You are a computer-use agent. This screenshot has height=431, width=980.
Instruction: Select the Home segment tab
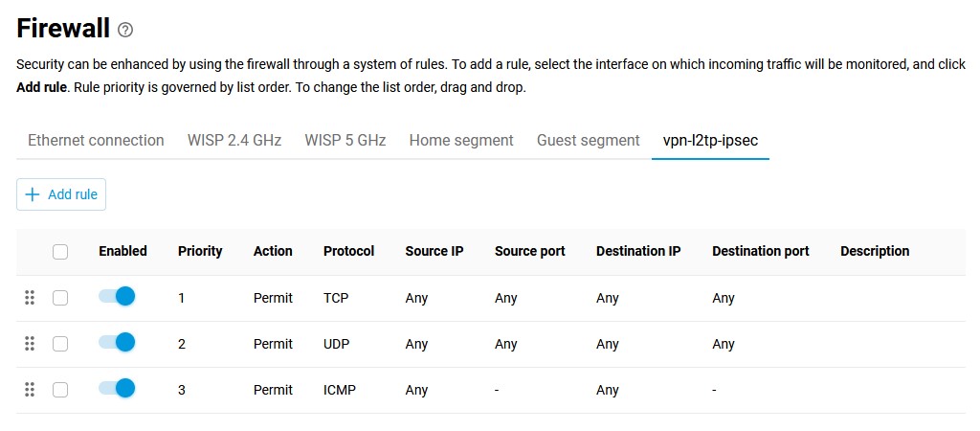tap(461, 140)
